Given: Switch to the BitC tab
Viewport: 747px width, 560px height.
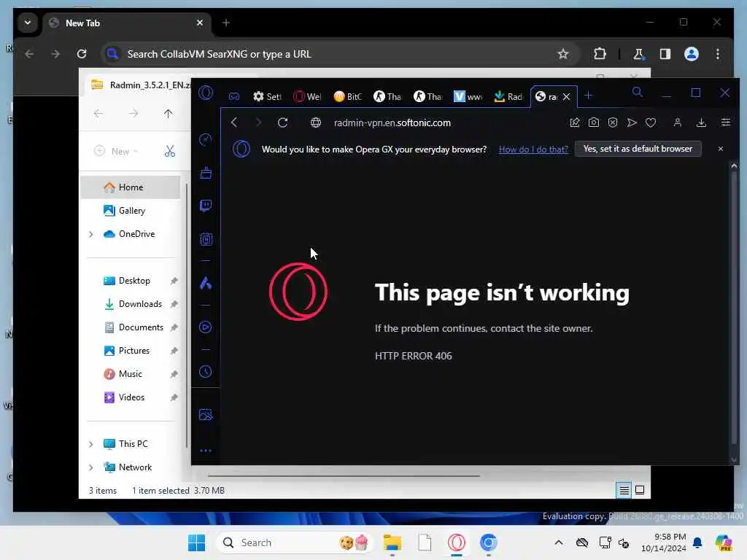Looking at the screenshot, I should [347, 97].
